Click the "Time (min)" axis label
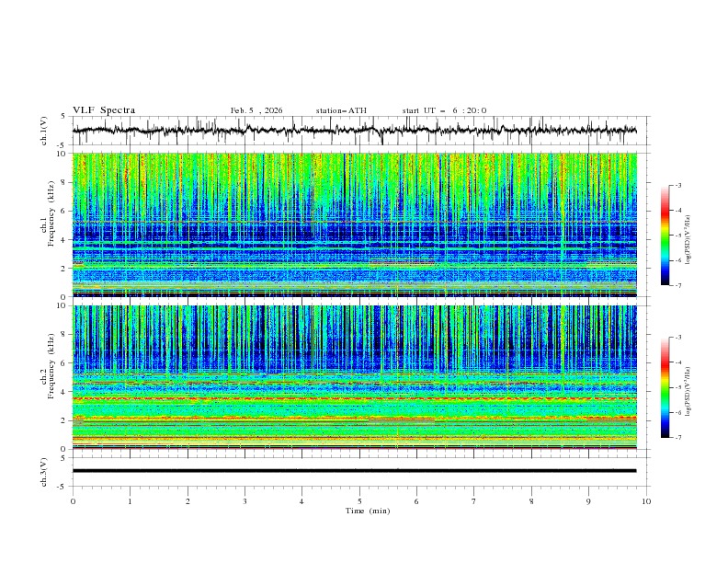 point(368,511)
